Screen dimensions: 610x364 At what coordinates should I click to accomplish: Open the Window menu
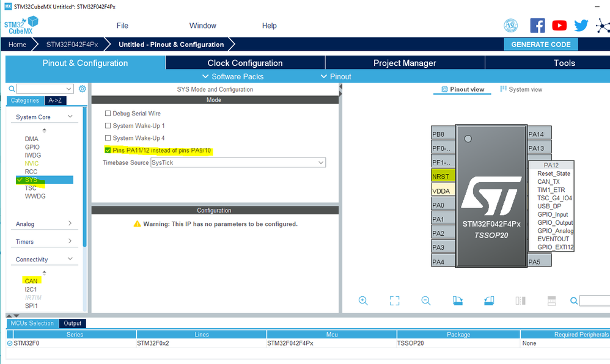(x=203, y=26)
